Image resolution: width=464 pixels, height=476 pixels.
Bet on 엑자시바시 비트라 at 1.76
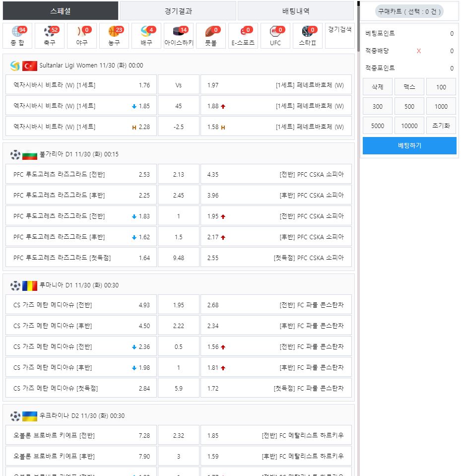pyautogui.click(x=81, y=85)
